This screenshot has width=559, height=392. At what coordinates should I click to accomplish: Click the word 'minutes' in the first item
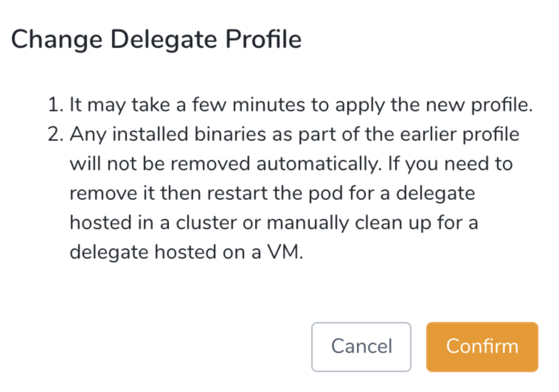click(269, 105)
